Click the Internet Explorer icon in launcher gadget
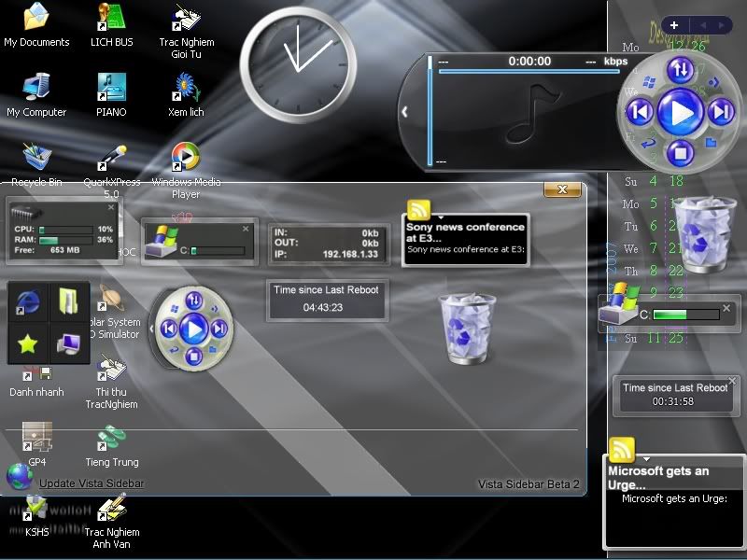Screen dimensions: 747x560 point(29,302)
